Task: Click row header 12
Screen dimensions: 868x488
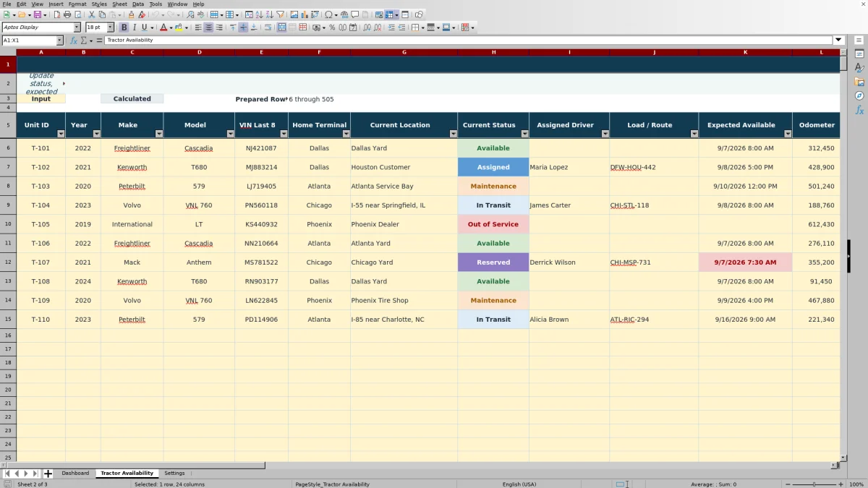Action: (x=8, y=262)
